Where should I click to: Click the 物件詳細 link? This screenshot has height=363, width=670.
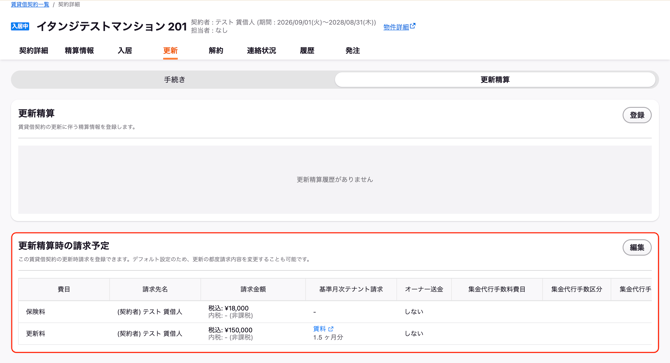click(x=396, y=27)
